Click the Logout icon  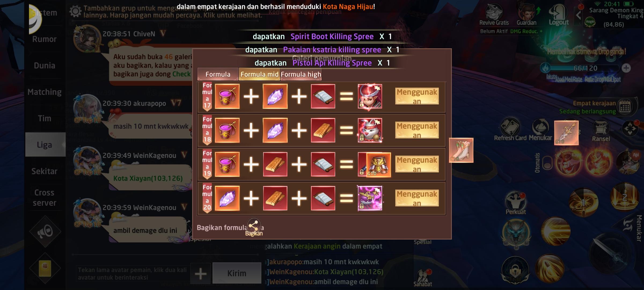[559, 15]
